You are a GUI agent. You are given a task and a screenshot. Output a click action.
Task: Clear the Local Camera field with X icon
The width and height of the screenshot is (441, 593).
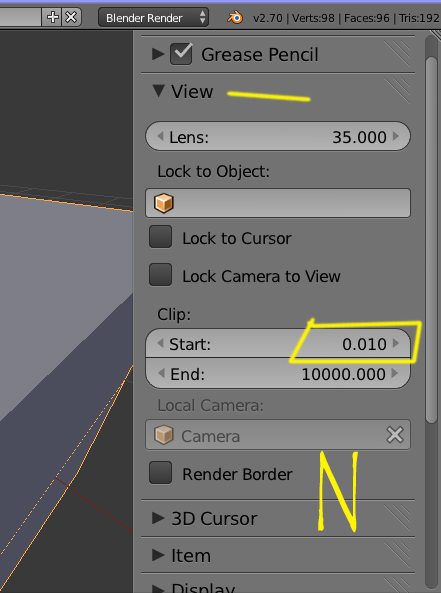click(x=395, y=435)
